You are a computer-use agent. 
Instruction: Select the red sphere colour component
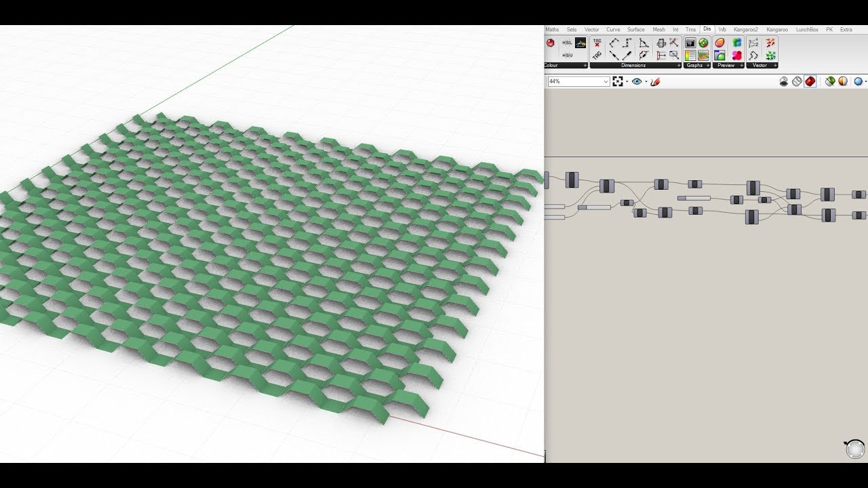pos(551,43)
